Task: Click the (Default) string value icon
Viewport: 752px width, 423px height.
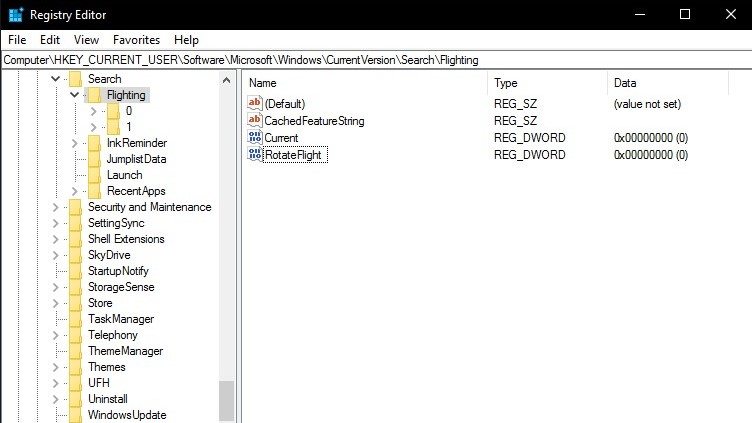Action: point(254,104)
